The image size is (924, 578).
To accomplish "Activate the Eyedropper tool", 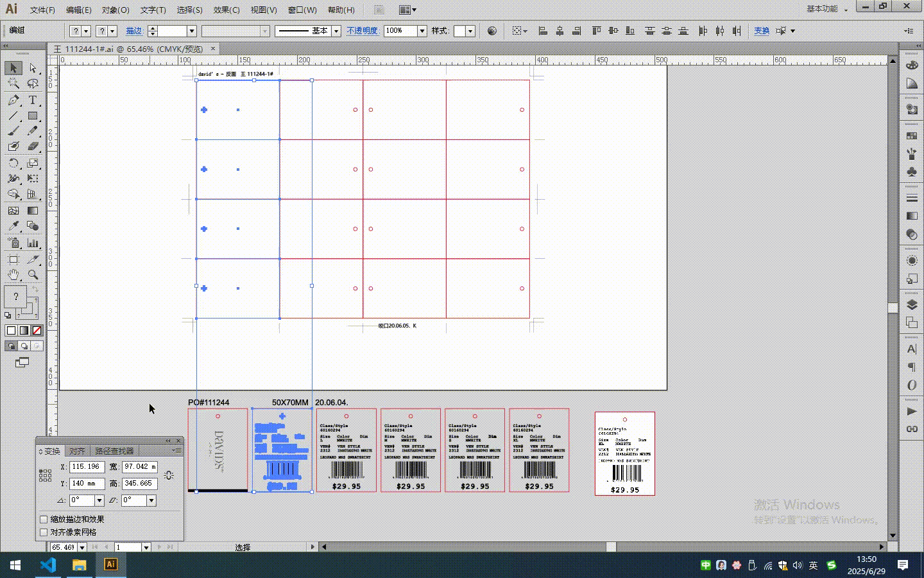I will (13, 226).
